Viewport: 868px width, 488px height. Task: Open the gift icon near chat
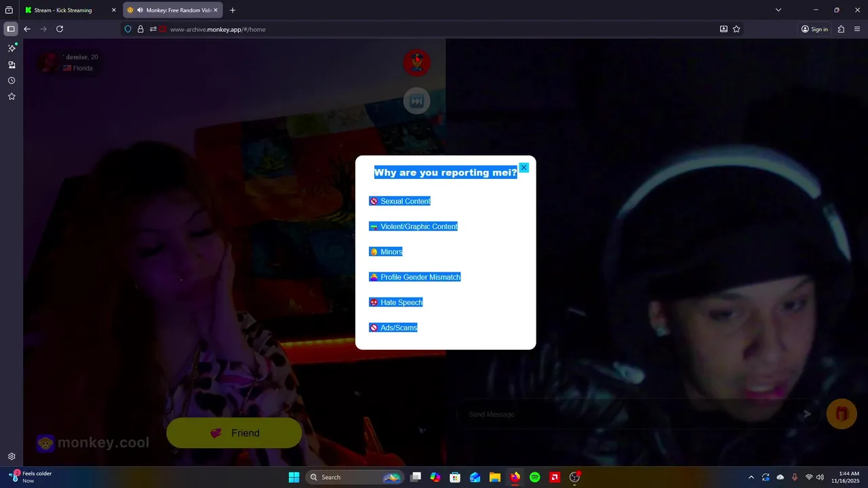[x=842, y=414]
